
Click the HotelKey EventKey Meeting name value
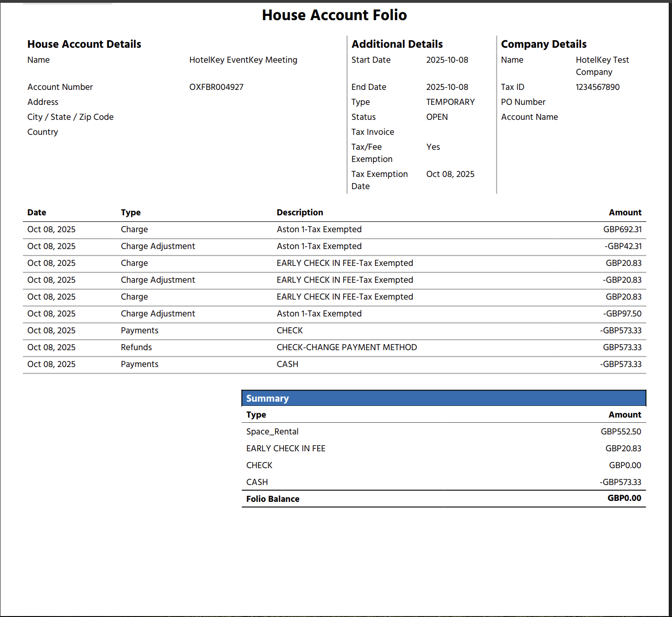[x=243, y=60]
